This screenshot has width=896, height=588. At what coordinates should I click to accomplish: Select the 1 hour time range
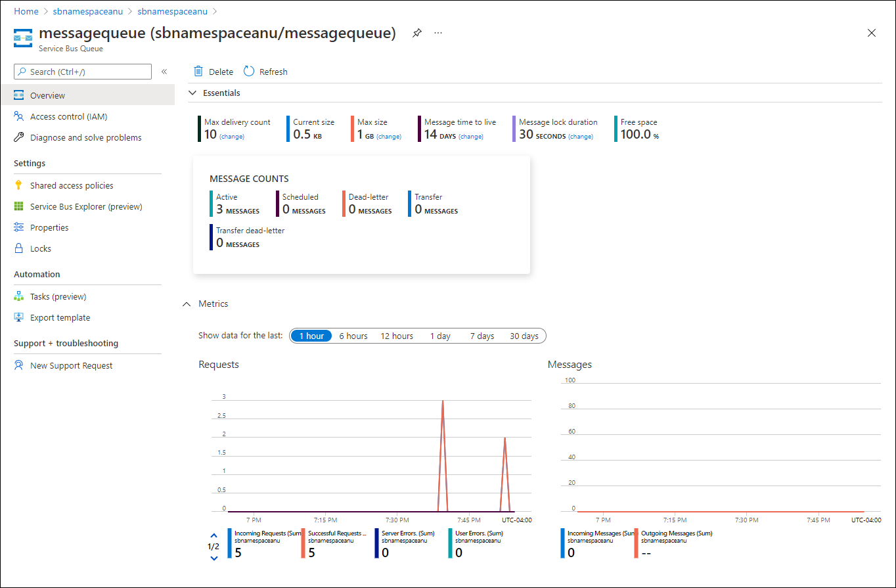(x=311, y=336)
